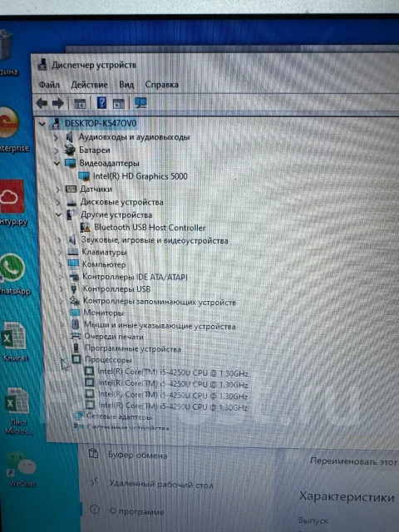Open WeChat desktop shortcut

[21, 469]
